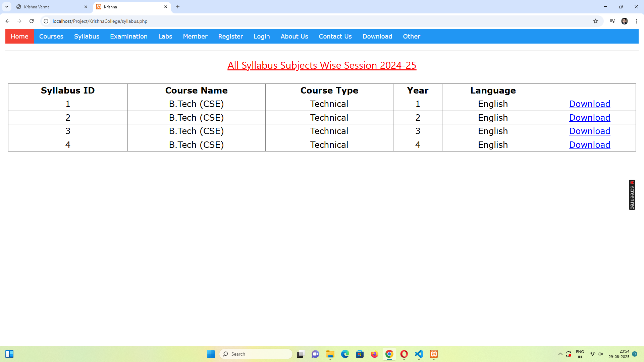The width and height of the screenshot is (644, 362).
Task: Open the Examination menu item
Action: [129, 36]
